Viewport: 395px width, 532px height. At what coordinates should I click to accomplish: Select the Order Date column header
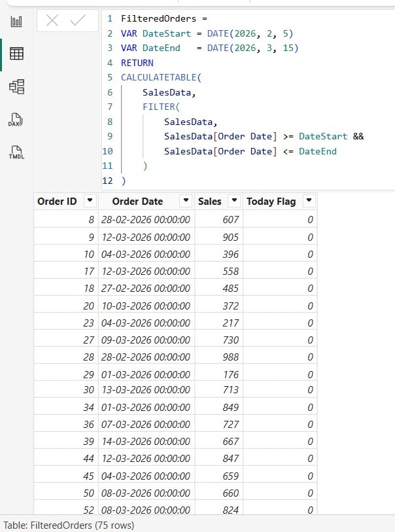point(137,201)
